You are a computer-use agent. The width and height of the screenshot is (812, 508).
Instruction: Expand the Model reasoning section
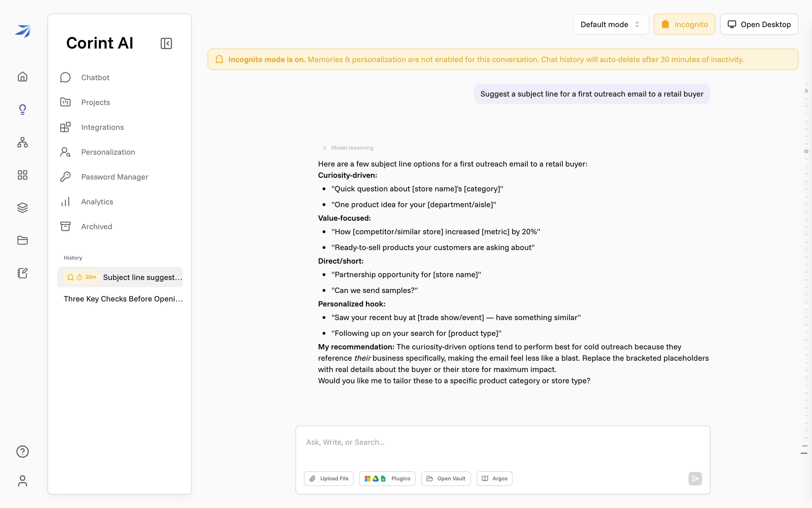click(x=348, y=148)
